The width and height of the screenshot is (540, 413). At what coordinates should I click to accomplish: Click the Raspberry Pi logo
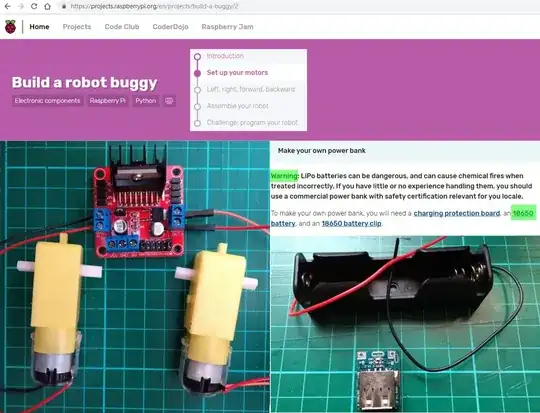(x=10, y=27)
